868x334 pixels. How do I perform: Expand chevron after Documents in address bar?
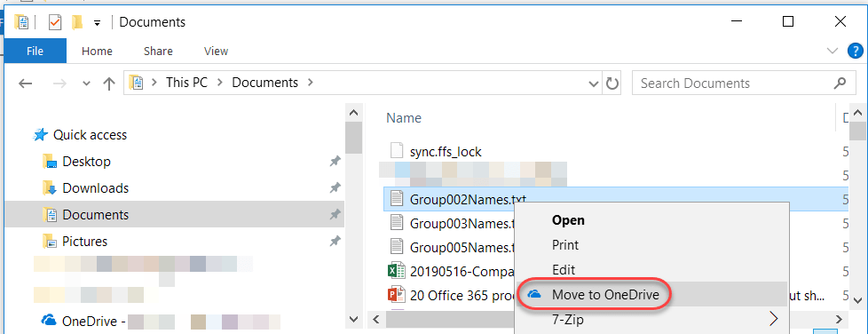(310, 83)
